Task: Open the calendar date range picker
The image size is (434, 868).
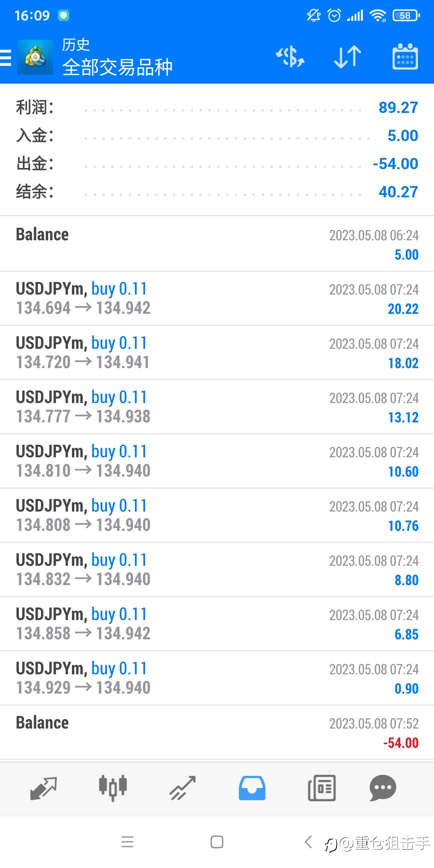Action: click(405, 57)
